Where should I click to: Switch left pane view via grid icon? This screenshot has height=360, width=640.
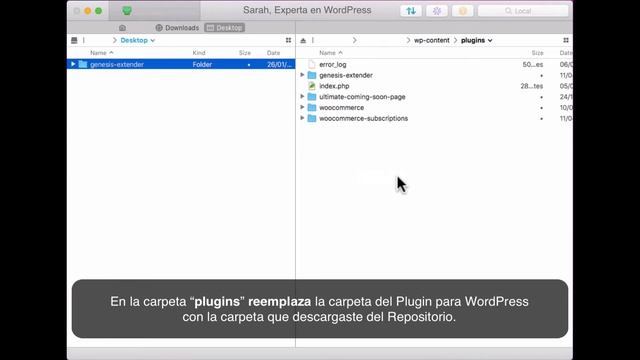[x=289, y=40]
